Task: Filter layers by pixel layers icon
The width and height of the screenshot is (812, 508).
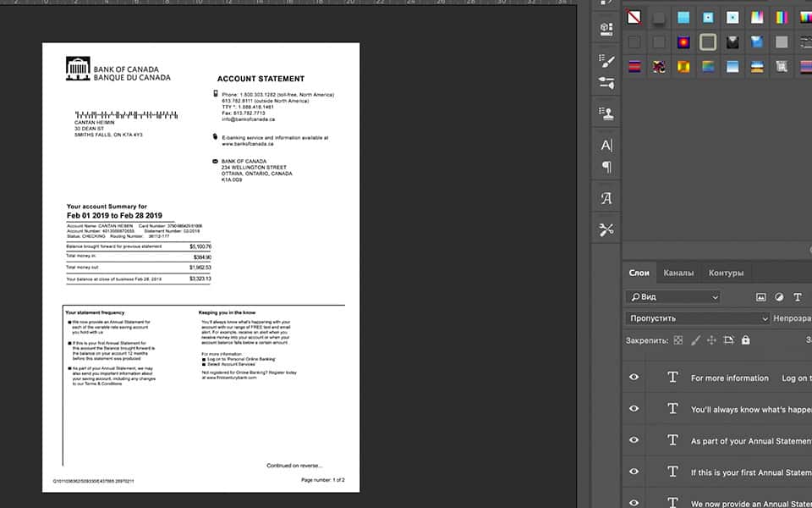Action: (760, 297)
